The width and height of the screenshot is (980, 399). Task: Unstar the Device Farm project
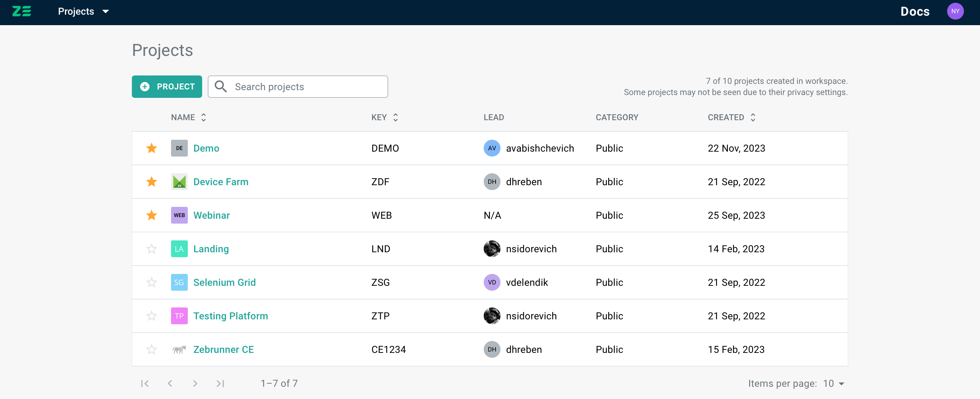tap(151, 182)
